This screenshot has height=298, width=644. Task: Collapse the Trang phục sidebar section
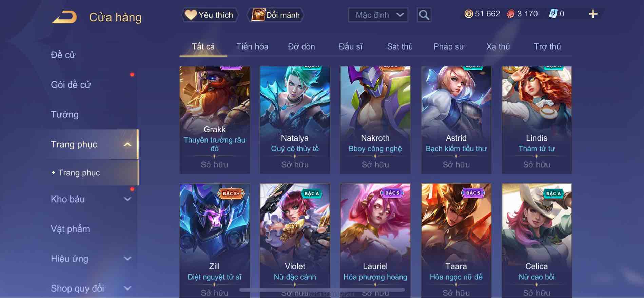coord(128,144)
